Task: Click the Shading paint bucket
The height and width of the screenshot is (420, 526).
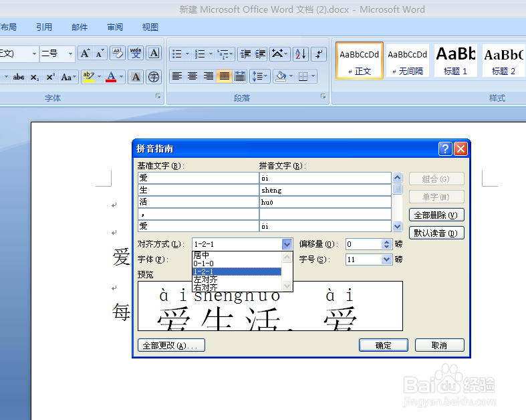Action: pyautogui.click(x=281, y=76)
